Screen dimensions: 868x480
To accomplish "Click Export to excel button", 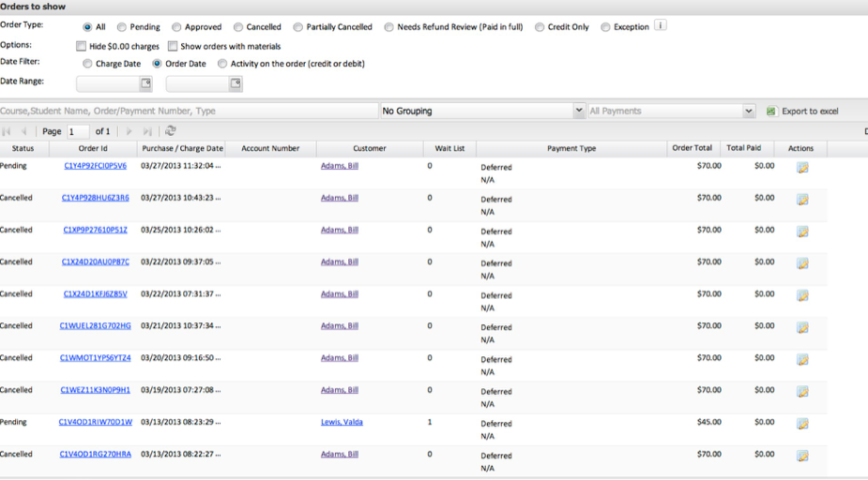I will point(802,111).
